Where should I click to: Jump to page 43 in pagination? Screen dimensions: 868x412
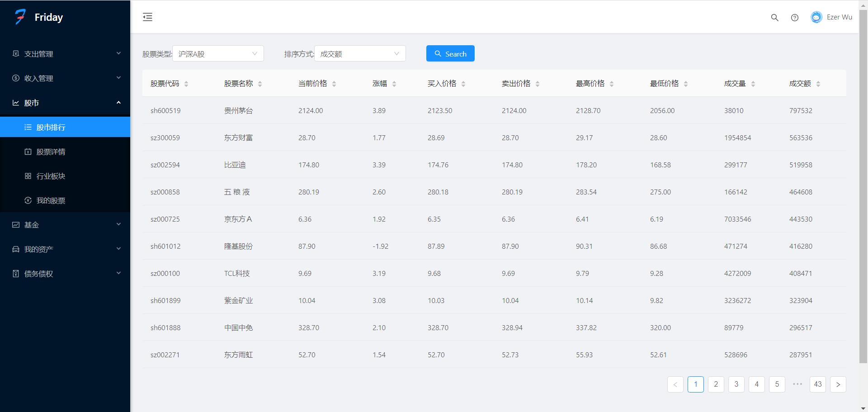click(x=817, y=384)
